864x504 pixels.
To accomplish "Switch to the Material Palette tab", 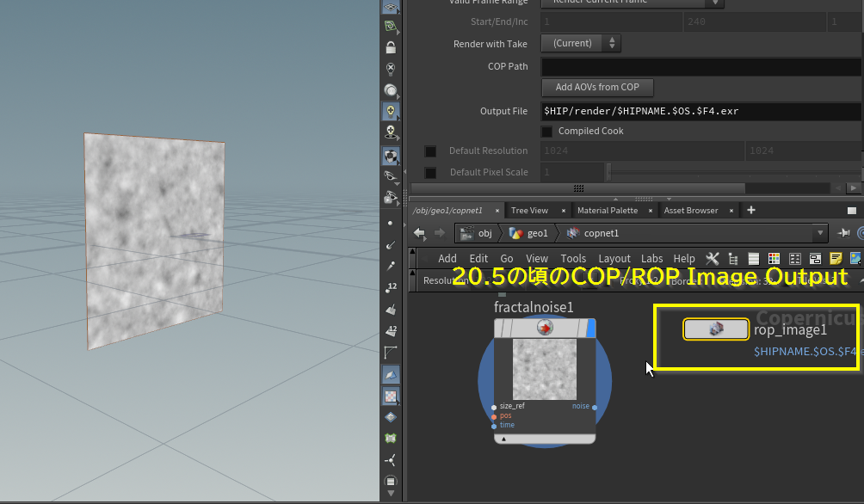I will pos(608,211).
